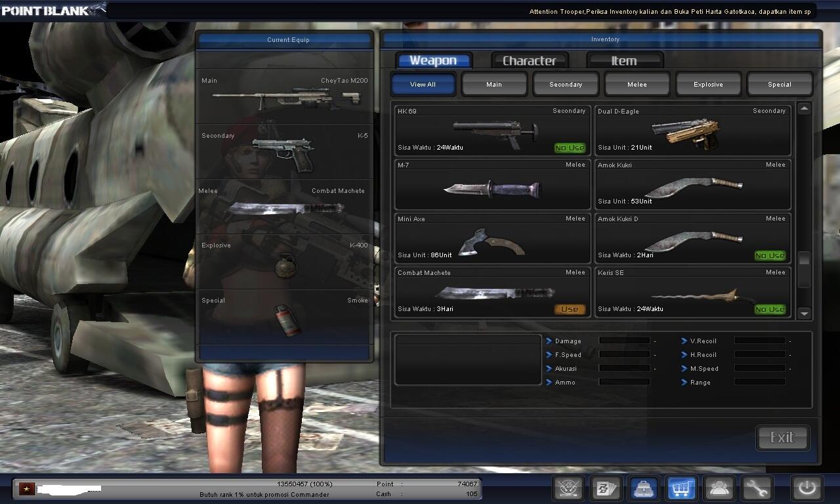Click scroll down arrow of inventory list
The width and height of the screenshot is (840, 504).
click(805, 313)
